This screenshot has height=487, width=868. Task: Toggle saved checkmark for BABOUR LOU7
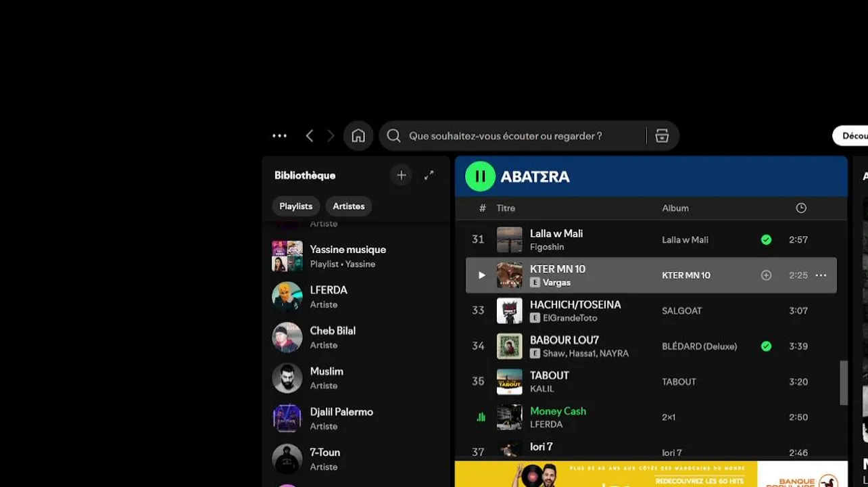pyautogui.click(x=766, y=346)
